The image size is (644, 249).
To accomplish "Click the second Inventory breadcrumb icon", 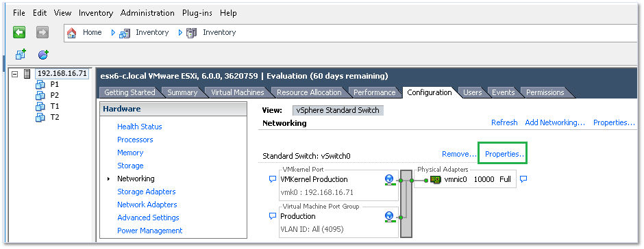I will tap(191, 33).
